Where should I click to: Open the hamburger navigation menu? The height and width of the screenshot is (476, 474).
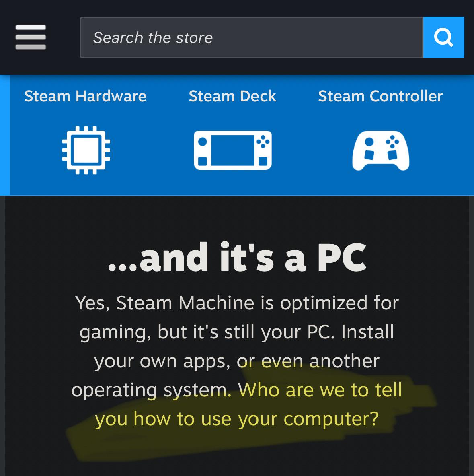click(x=31, y=37)
